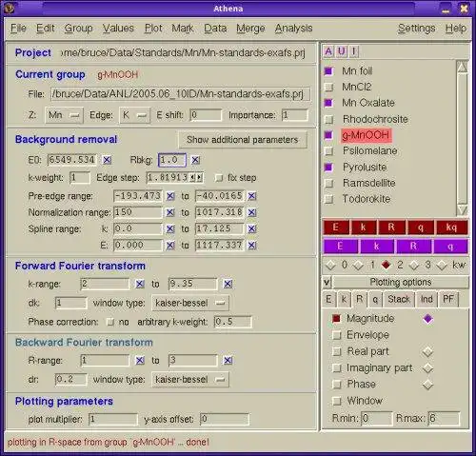The width and height of the screenshot is (476, 456).
Task: Select k-weight 1 radio button
Action: tap(359, 265)
